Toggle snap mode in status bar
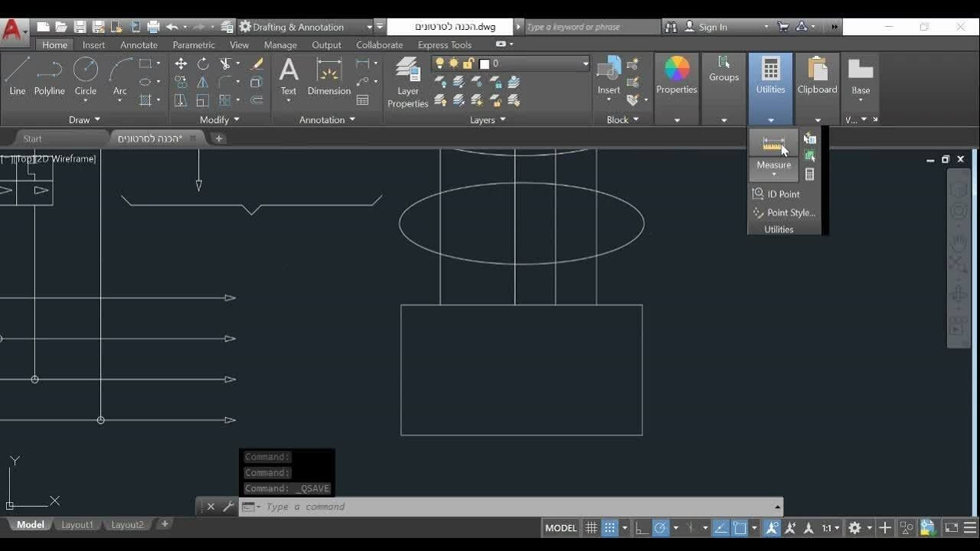 (x=609, y=528)
